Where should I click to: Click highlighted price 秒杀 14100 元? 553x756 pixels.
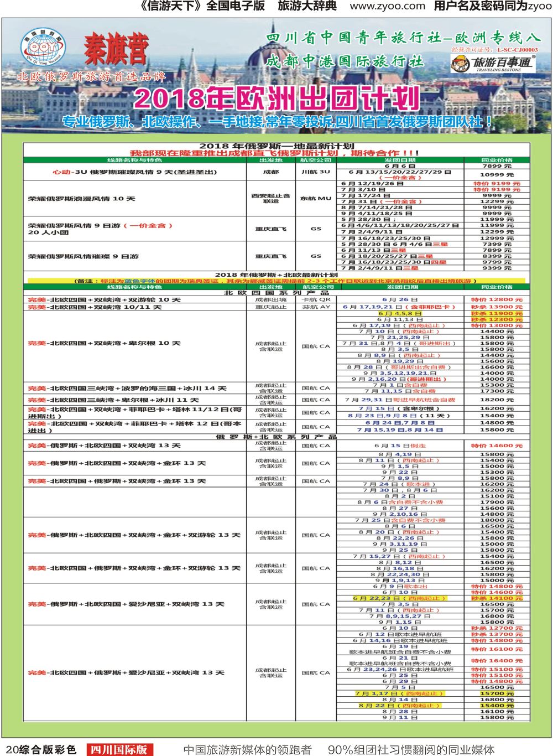point(497,598)
